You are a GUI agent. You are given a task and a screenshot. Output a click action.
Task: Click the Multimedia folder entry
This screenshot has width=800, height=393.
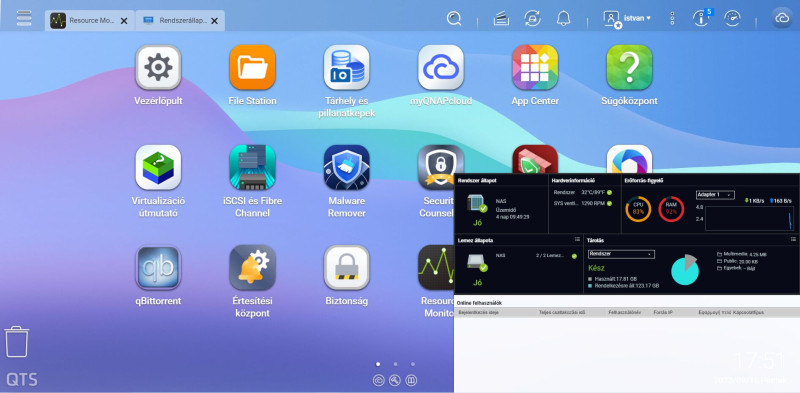click(741, 254)
